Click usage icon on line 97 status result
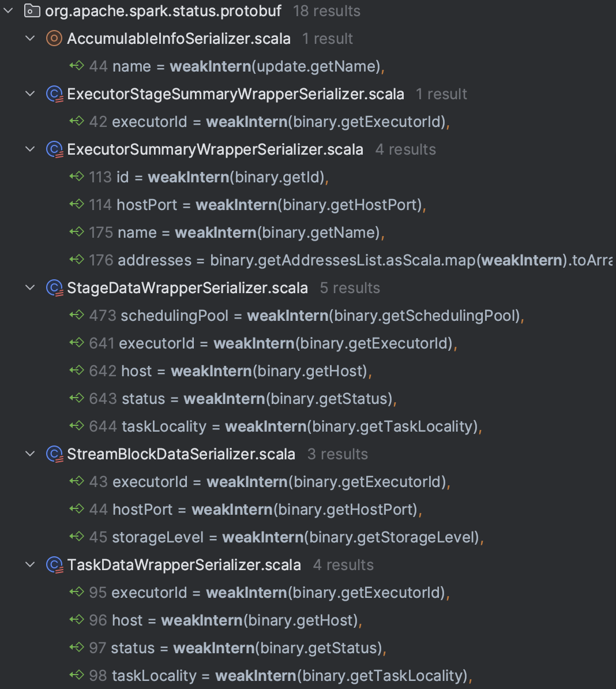 point(76,647)
